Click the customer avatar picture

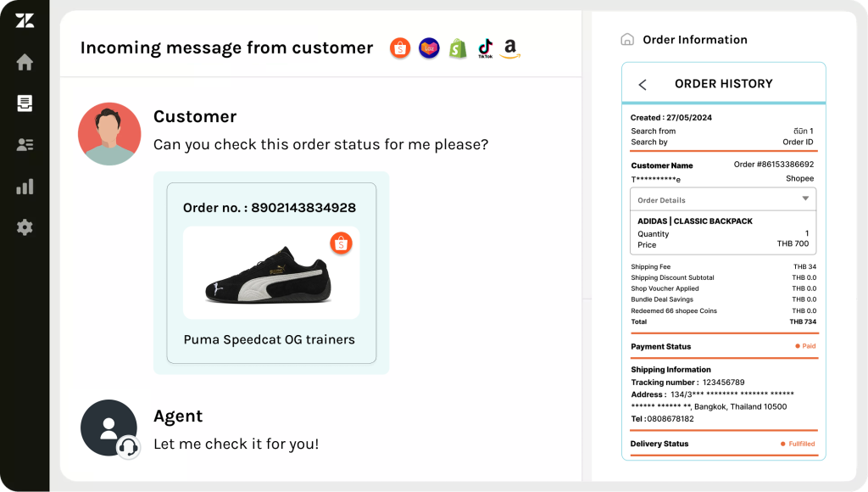(x=109, y=133)
